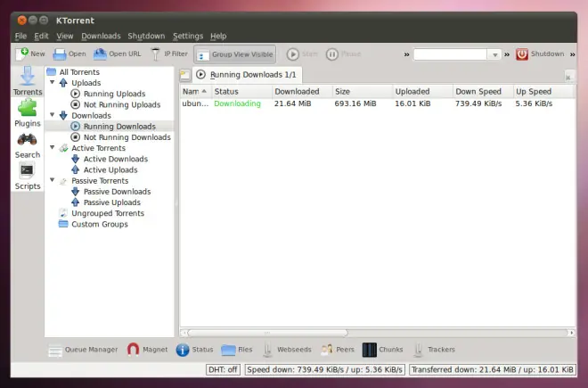
Task: Open the Search binoculars panel
Action: pos(28,145)
